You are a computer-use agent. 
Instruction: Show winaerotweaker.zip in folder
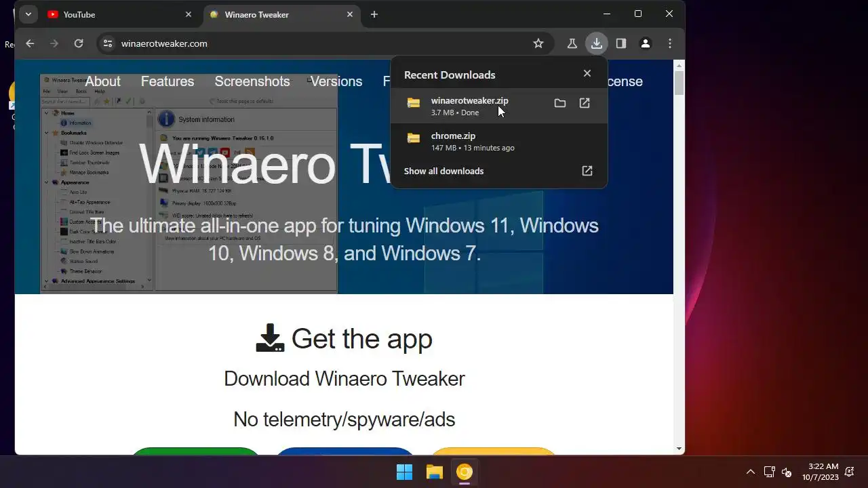[x=559, y=103]
